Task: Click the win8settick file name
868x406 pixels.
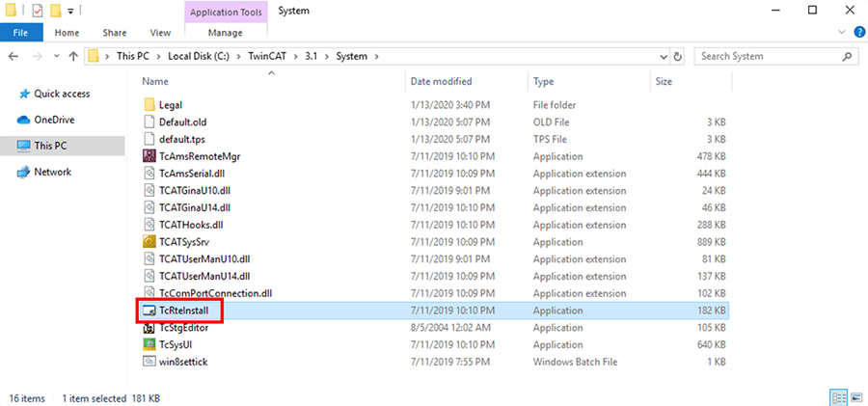Action: point(183,363)
